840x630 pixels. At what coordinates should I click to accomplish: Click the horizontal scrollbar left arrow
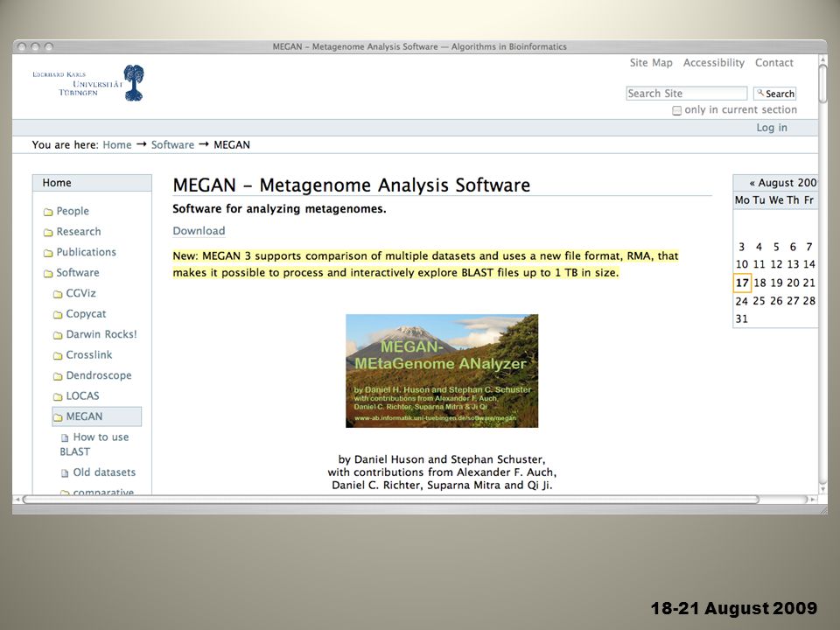[x=17, y=500]
